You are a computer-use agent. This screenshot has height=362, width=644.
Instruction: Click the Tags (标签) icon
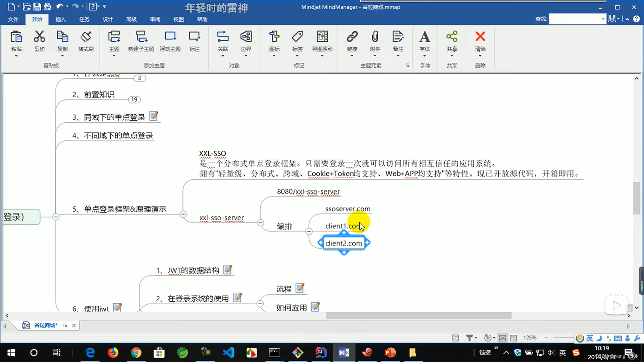pyautogui.click(x=297, y=37)
